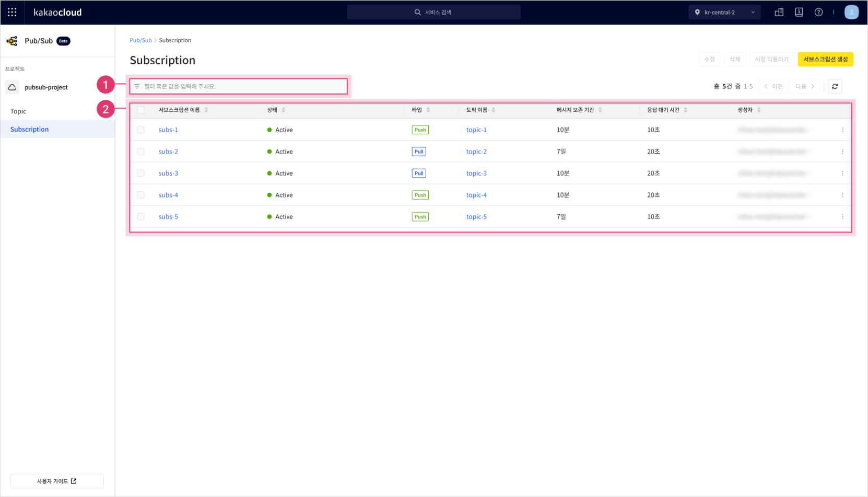The image size is (868, 497).
Task: Click the Pull badge for subs-3
Action: [x=419, y=173]
